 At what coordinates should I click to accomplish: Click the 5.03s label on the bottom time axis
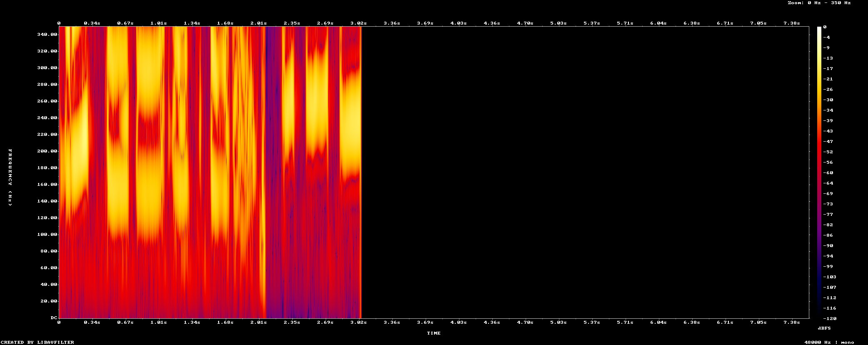click(x=559, y=322)
